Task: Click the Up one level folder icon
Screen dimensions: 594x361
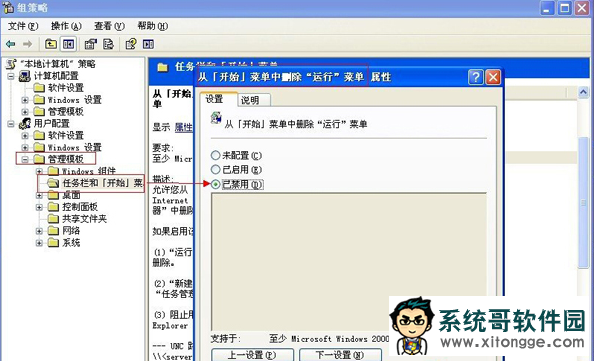Action: tap(51, 44)
